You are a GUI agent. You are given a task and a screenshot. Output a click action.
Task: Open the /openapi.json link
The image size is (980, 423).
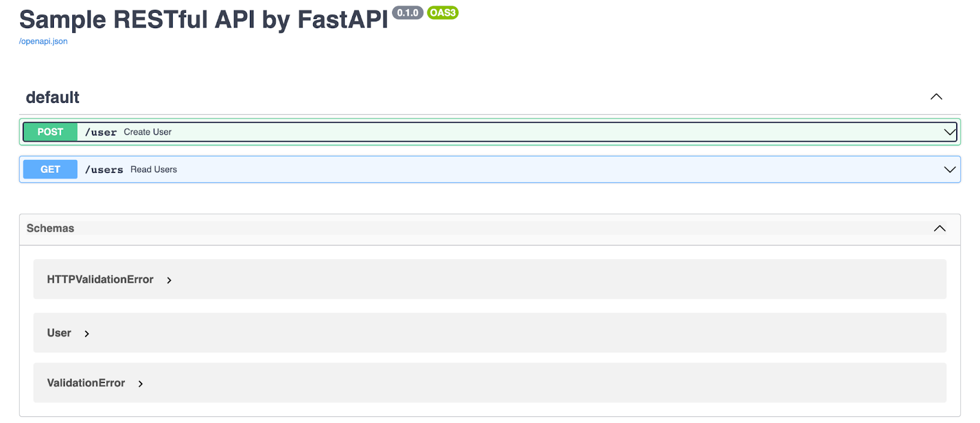tap(43, 41)
